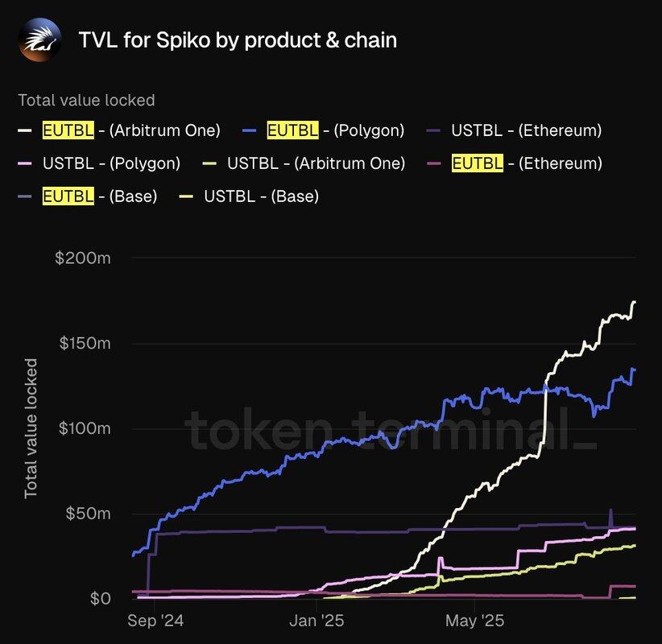The width and height of the screenshot is (662, 644).
Task: Click the $100m y-axis label
Action: point(85,428)
